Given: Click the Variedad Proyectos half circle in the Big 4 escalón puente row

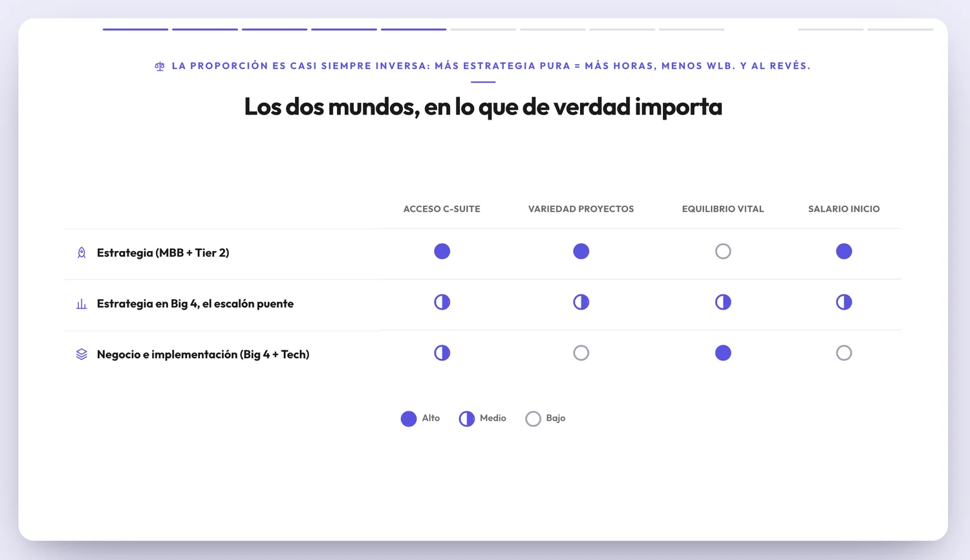Looking at the screenshot, I should pyautogui.click(x=581, y=302).
